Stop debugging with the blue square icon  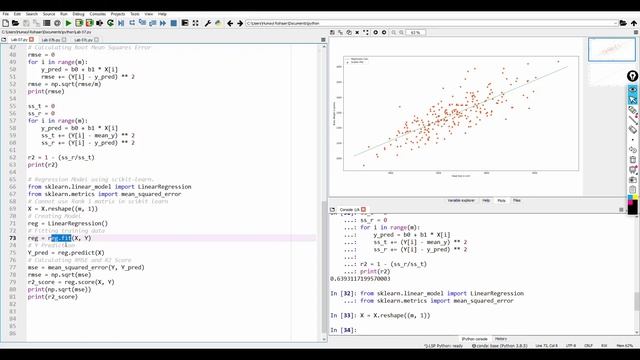pyautogui.click(x=174, y=23)
